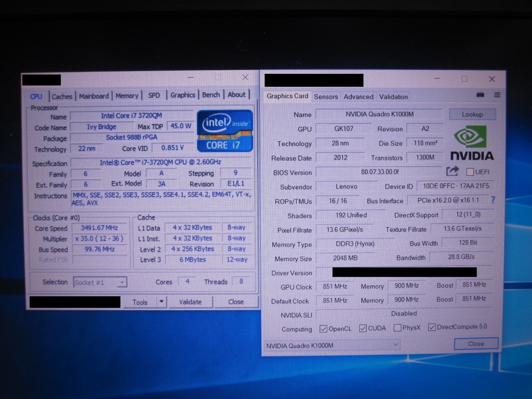This screenshot has width=532, height=399.
Task: Click the Texture Fillrate value 13.6 GTexel/s
Action: [x=462, y=229]
